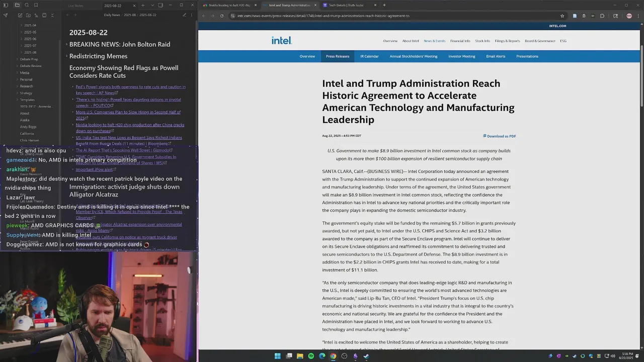Open the note's more options menu

click(192, 15)
